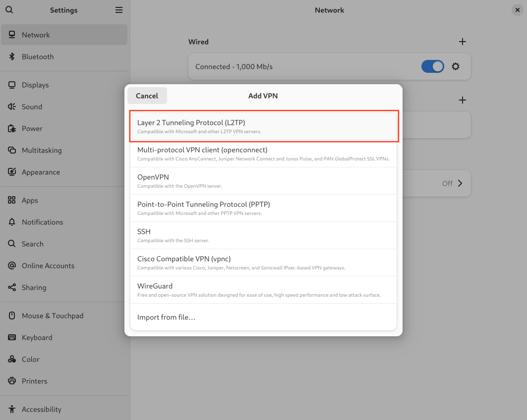Click Import from file…
Viewport: 527px width, 420px height.
pyautogui.click(x=264, y=317)
